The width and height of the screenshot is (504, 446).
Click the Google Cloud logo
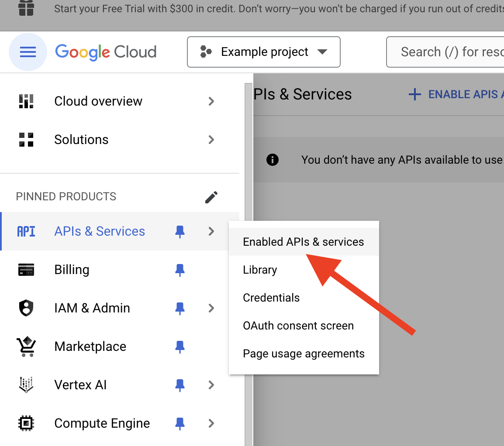(x=106, y=52)
